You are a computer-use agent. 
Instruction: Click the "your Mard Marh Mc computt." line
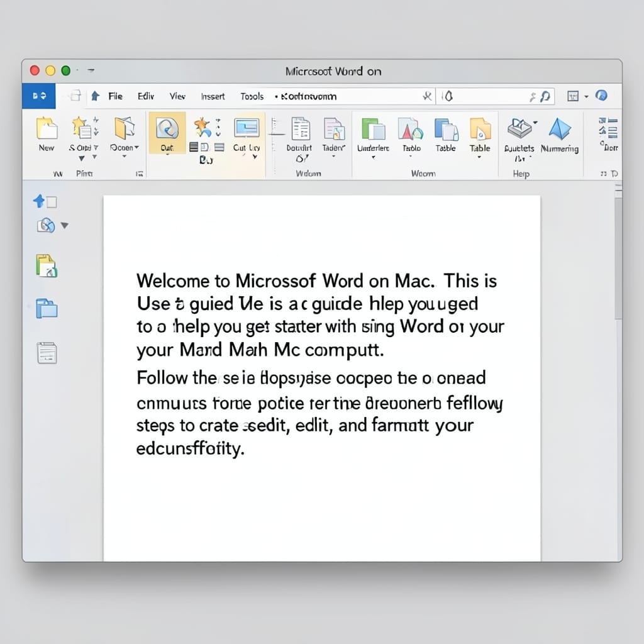coord(260,350)
